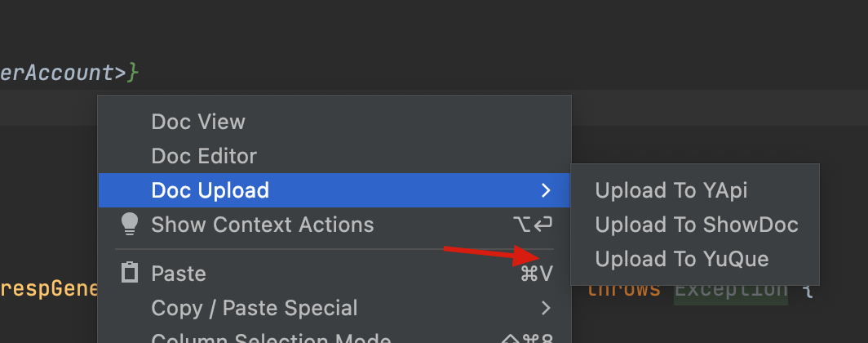868x343 pixels.
Task: Select the highlighted Doc Upload item
Action: click(x=334, y=190)
